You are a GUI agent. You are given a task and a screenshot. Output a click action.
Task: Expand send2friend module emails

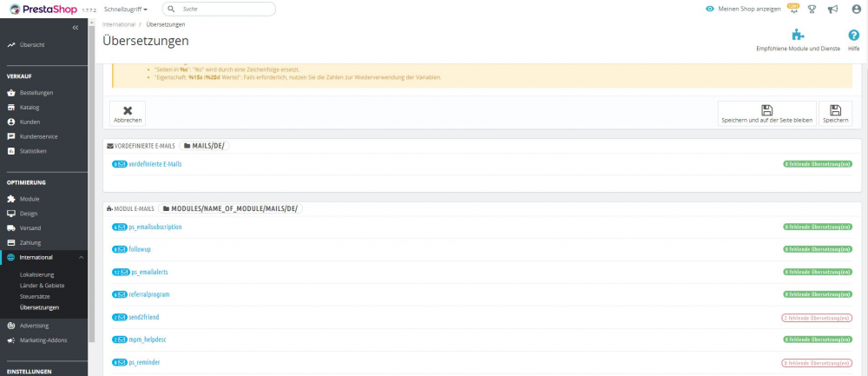(144, 317)
